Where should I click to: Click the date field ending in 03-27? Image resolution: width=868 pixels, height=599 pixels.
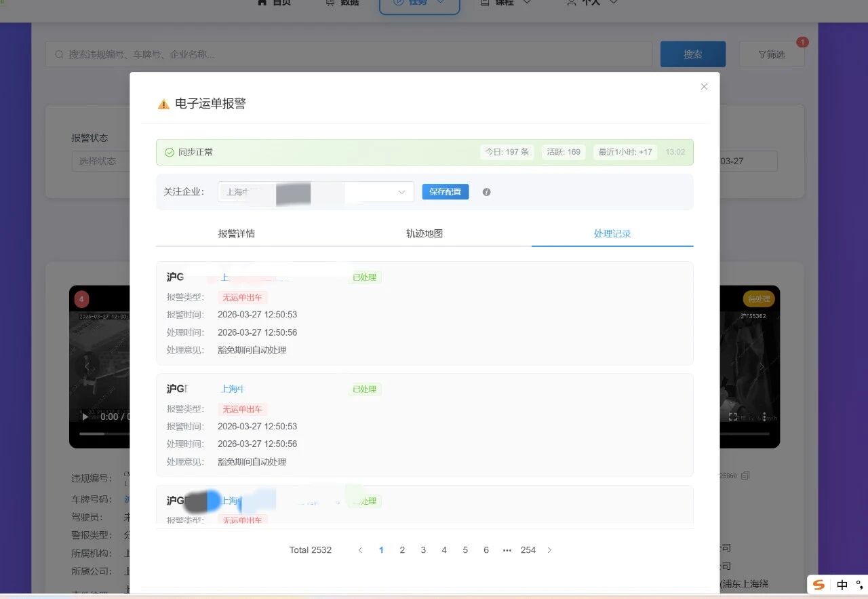tap(749, 161)
